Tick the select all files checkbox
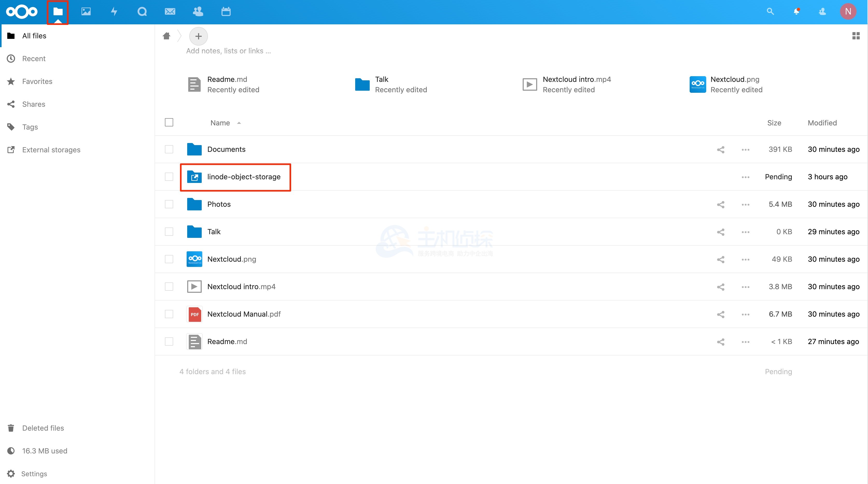 (169, 122)
